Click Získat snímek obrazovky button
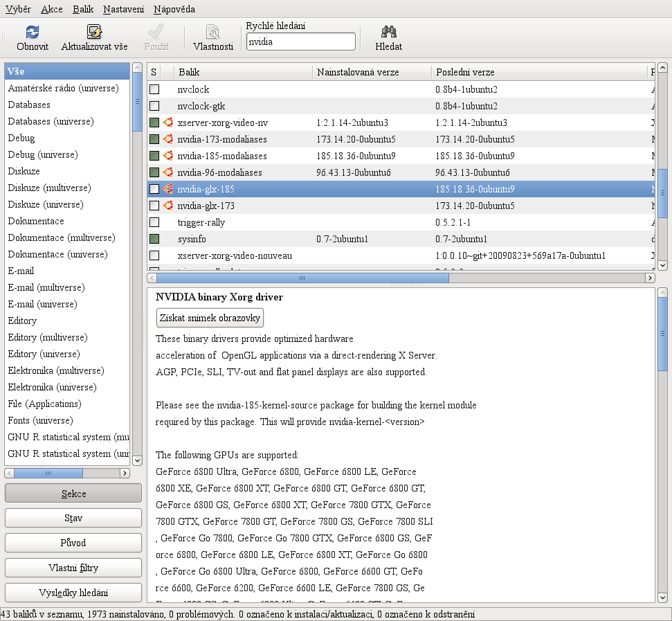Viewport: 672px width, 621px height. click(x=210, y=318)
